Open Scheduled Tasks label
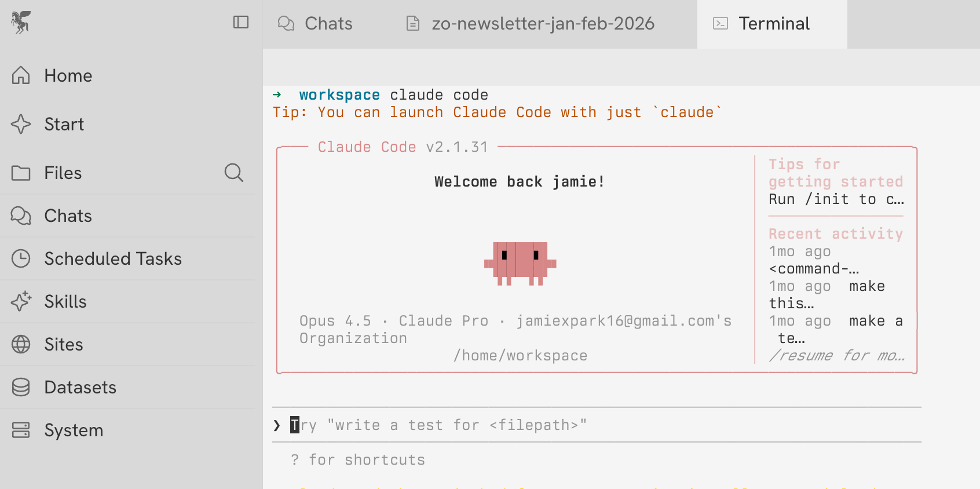The height and width of the screenshot is (489, 980). coord(113,258)
